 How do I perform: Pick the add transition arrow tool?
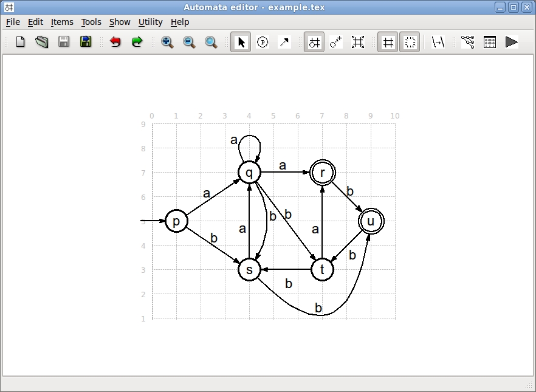tap(284, 42)
